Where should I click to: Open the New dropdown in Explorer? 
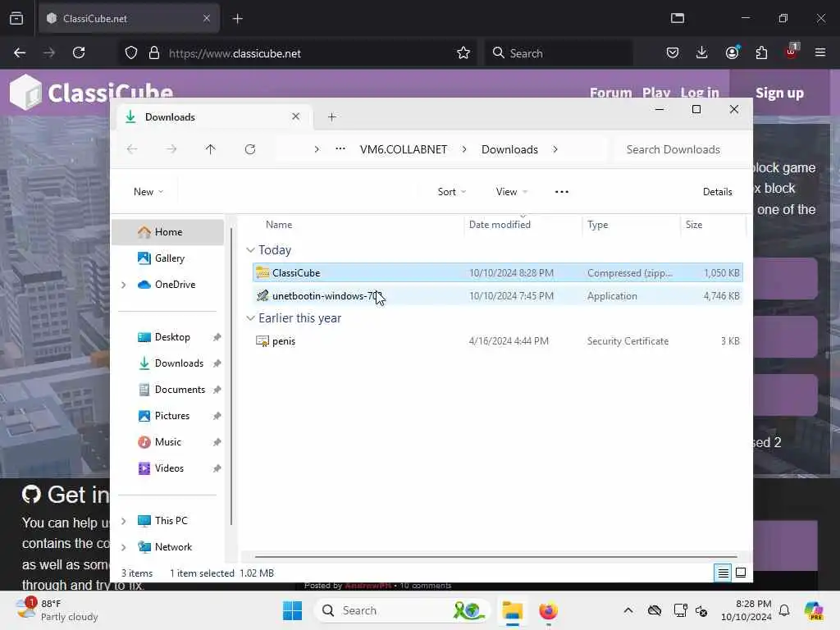148,192
